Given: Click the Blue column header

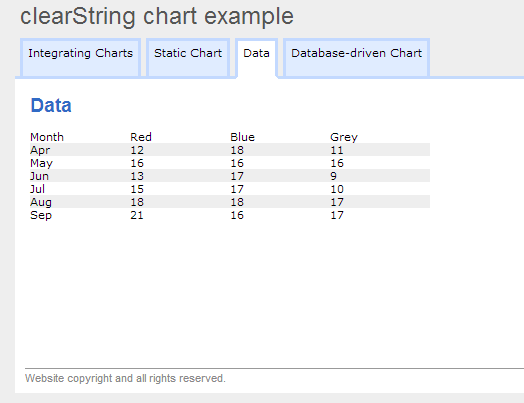Looking at the screenshot, I should click(242, 137).
